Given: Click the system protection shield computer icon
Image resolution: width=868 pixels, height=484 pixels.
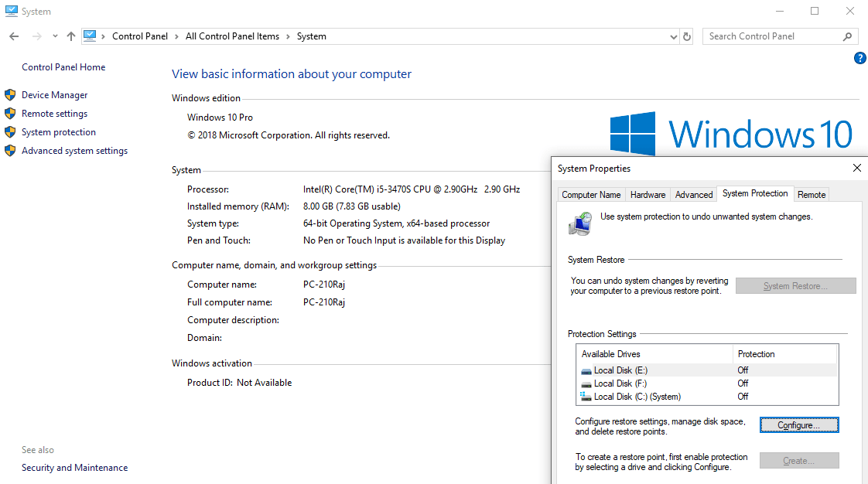Looking at the screenshot, I should click(x=581, y=223).
